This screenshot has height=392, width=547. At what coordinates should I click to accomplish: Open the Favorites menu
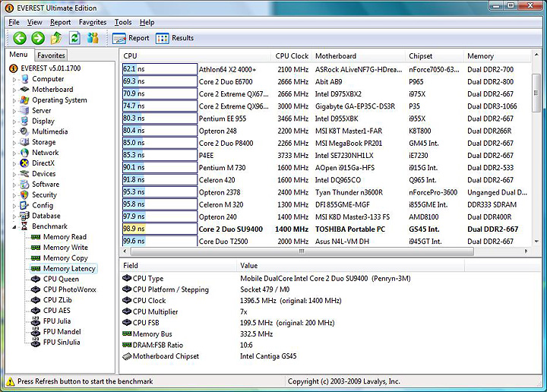93,22
